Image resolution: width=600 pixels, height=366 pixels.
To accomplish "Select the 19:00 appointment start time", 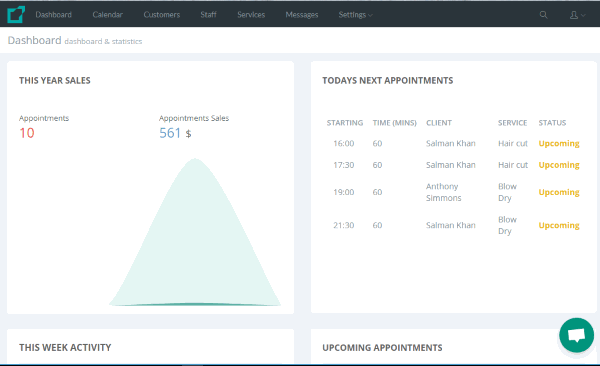I will (344, 192).
